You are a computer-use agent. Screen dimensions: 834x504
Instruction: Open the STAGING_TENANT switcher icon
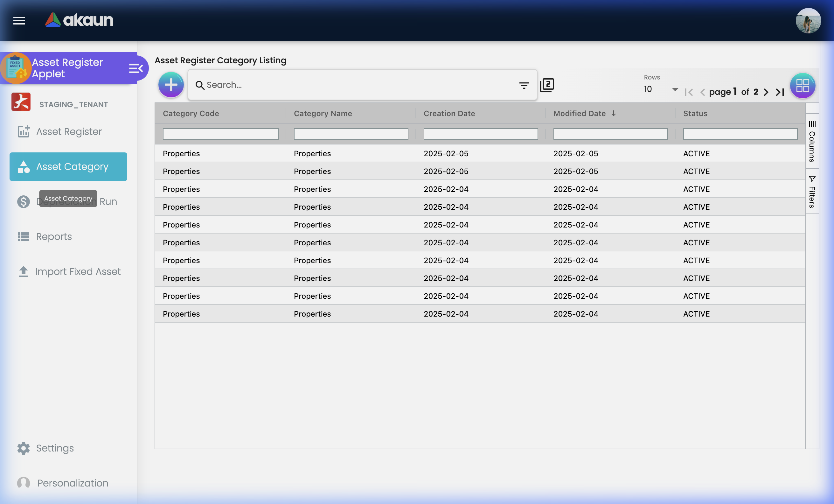(x=21, y=101)
